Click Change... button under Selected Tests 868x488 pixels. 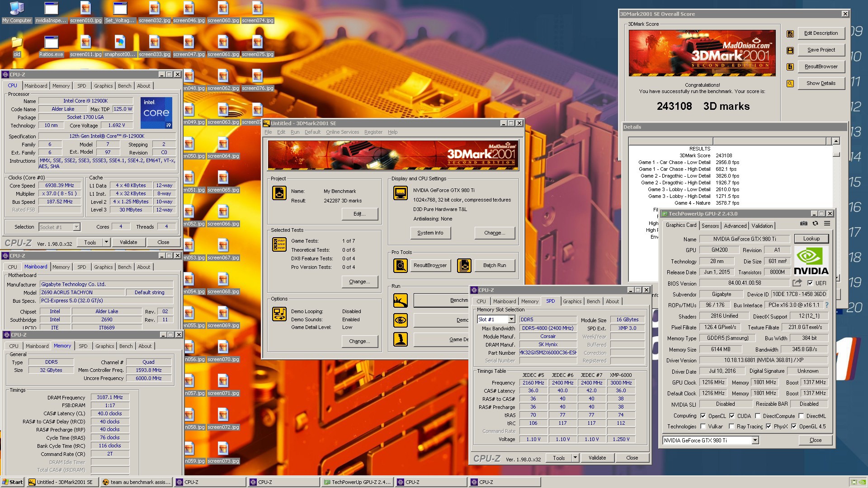[360, 282]
